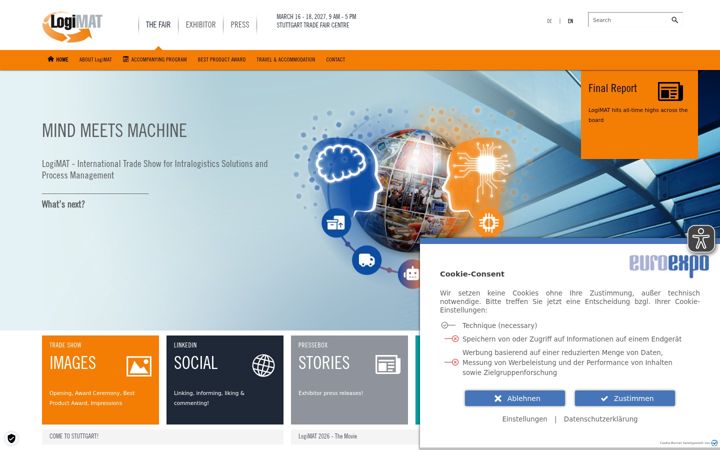Switch language to DE
Viewport: 720px width, 450px height.
coord(549,21)
